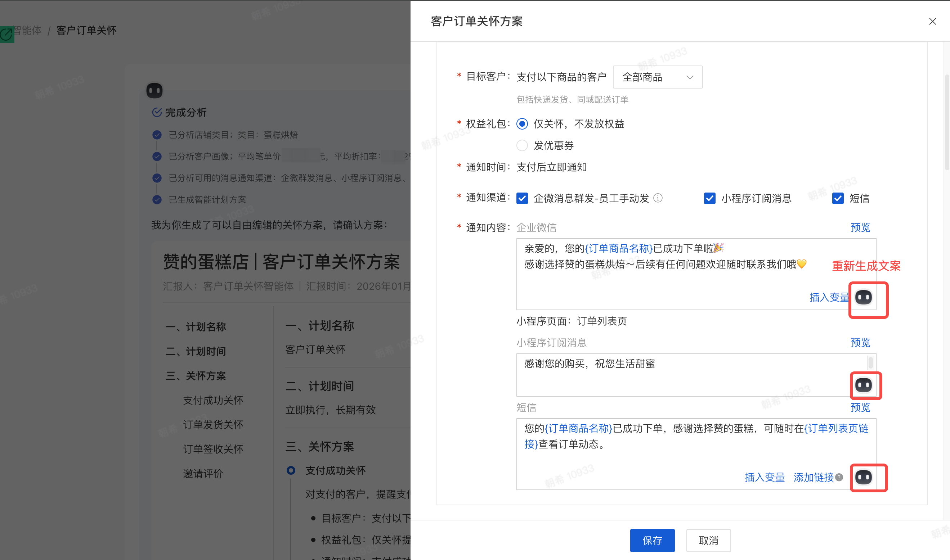Image resolution: width=950 pixels, height=560 pixels.
Task: Toggle the 小程序订阅消息 checkbox
Action: (709, 198)
